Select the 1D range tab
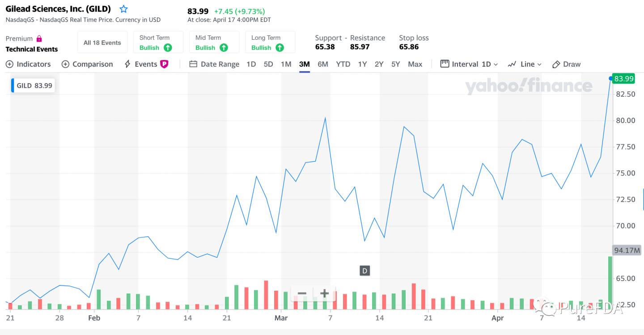644x335 pixels. tap(251, 64)
